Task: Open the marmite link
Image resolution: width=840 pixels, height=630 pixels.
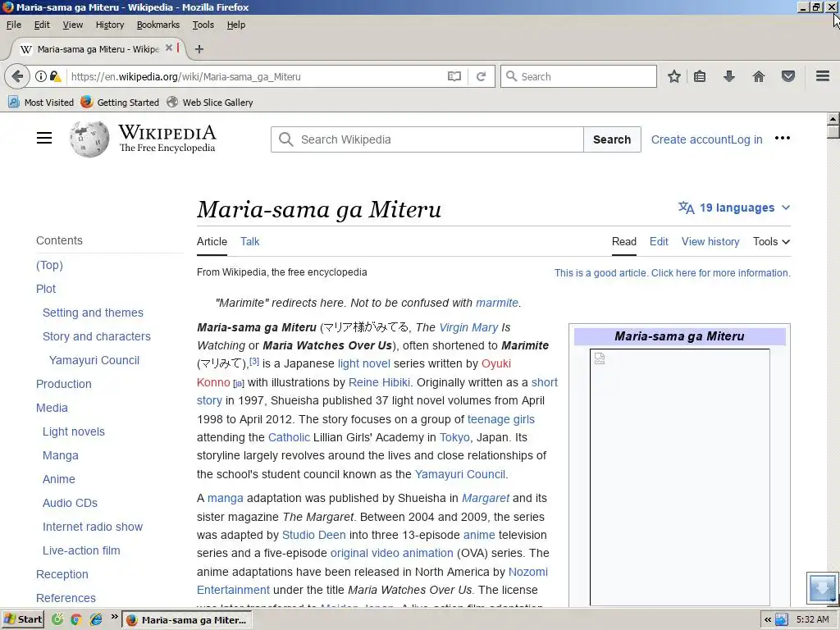Action: (x=496, y=303)
